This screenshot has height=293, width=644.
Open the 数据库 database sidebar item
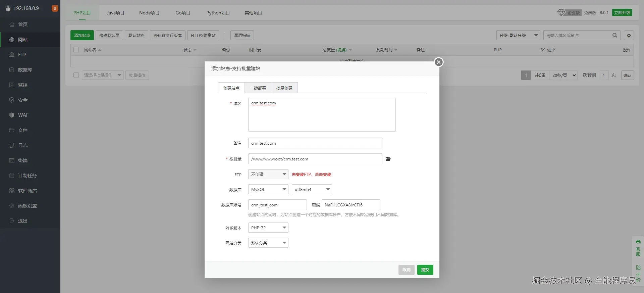(x=30, y=70)
